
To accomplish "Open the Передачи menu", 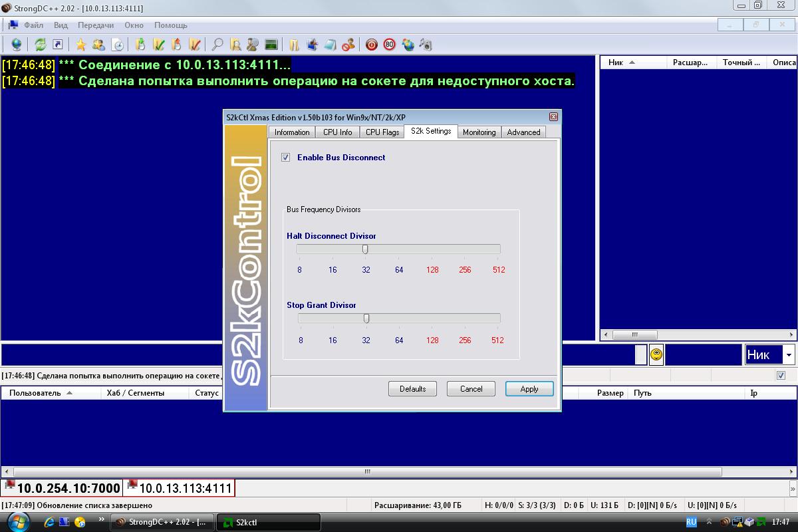I will click(x=95, y=25).
